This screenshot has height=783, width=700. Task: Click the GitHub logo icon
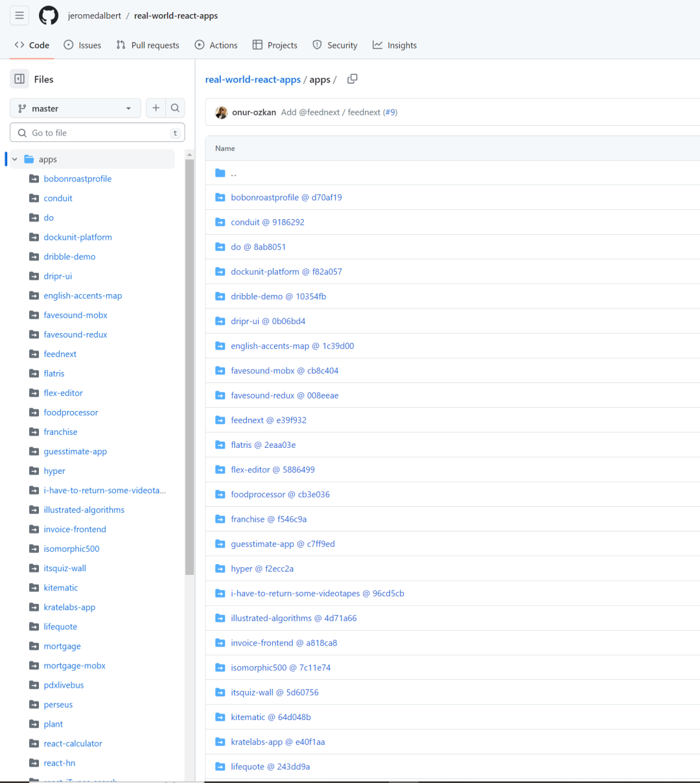point(48,15)
